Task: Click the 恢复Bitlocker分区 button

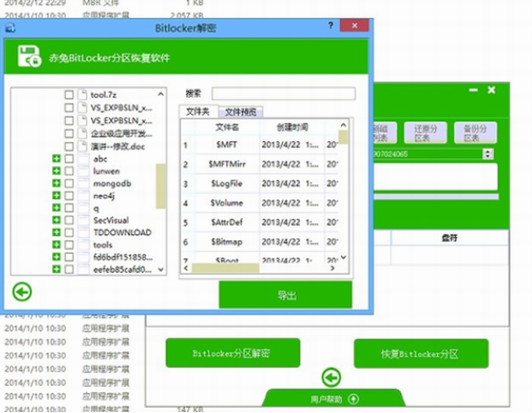Action: (x=421, y=353)
